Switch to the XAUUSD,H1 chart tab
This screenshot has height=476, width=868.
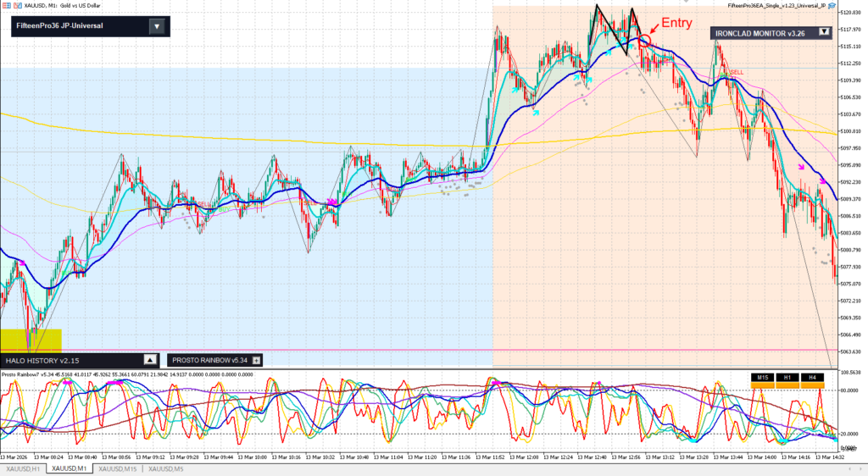(x=23, y=468)
